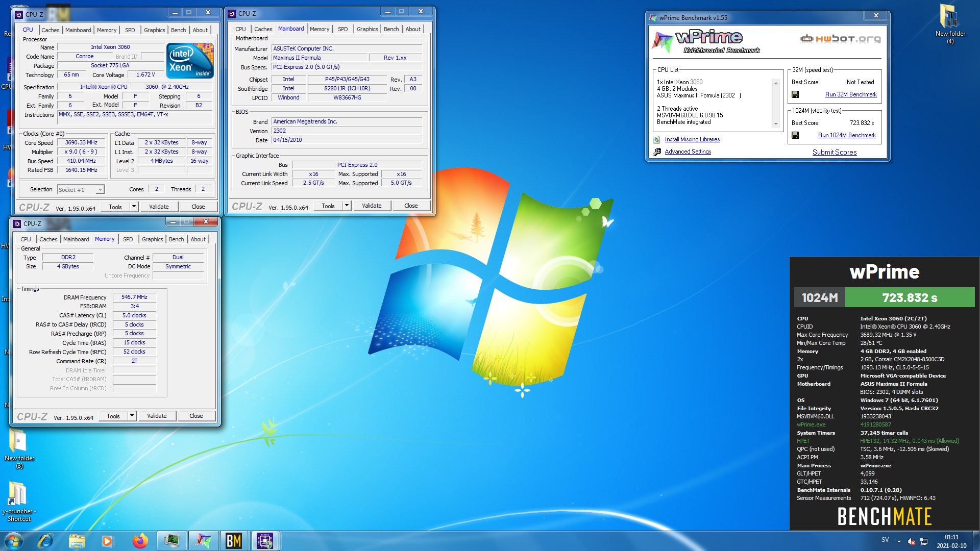
Task: Switch to the system monitor taskbar icon
Action: [x=171, y=541]
